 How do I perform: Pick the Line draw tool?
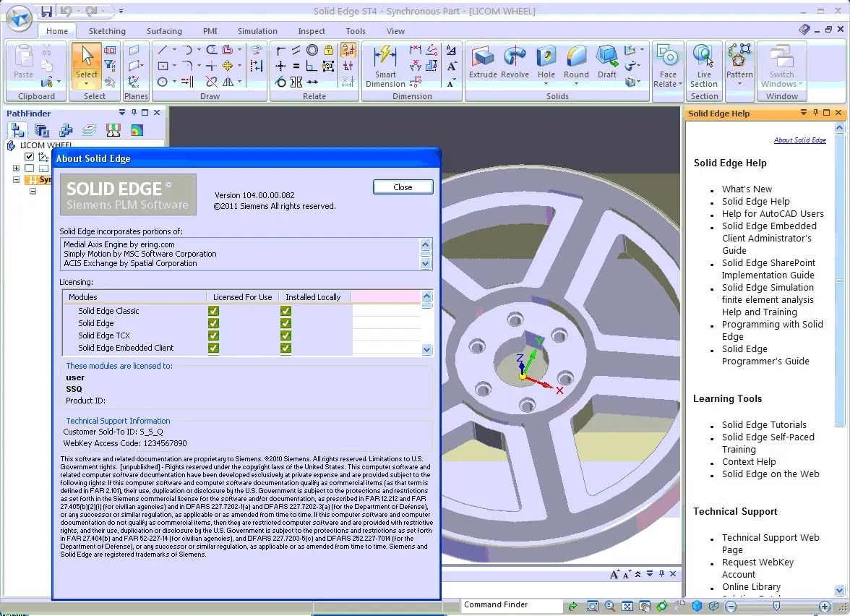point(162,50)
